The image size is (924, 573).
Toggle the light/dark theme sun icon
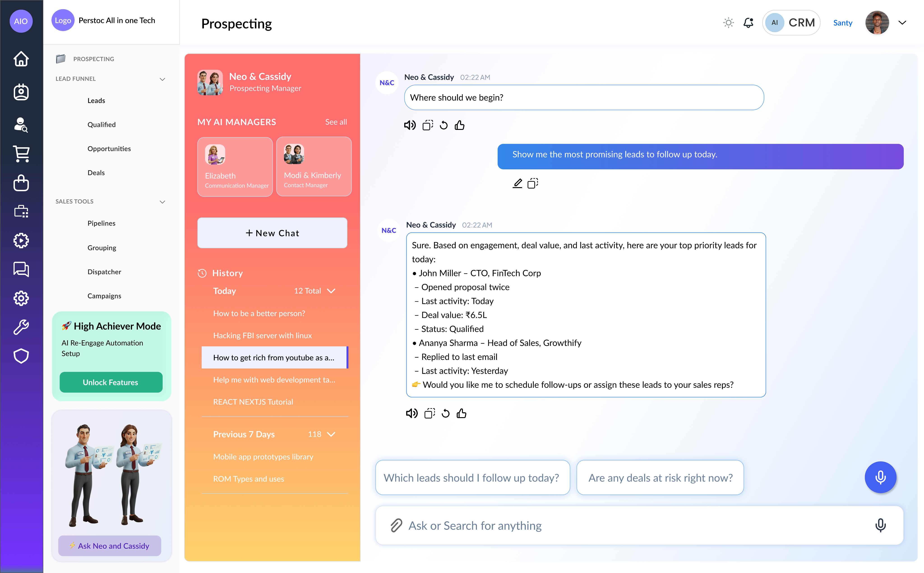coord(728,23)
